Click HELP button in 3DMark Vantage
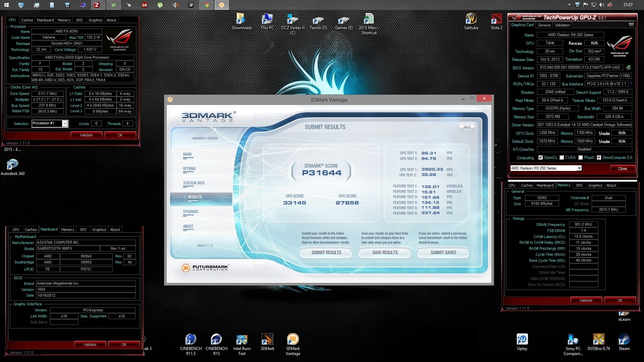 click(467, 127)
